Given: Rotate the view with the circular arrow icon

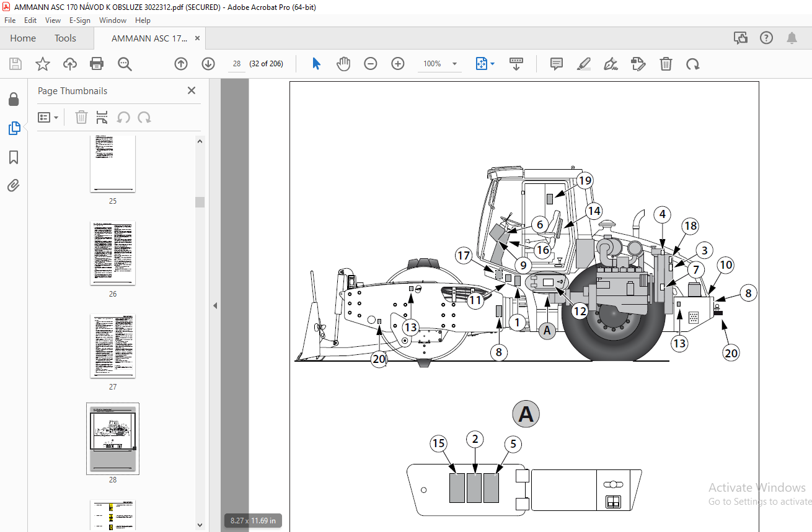Looking at the screenshot, I should (693, 64).
